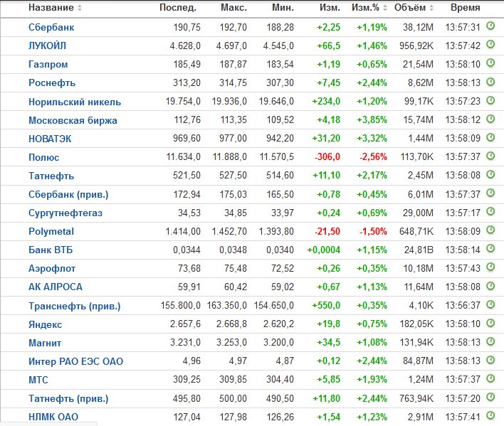The image size is (504, 426).
Task: Open the Московская биржа stock link
Action: click(x=73, y=120)
